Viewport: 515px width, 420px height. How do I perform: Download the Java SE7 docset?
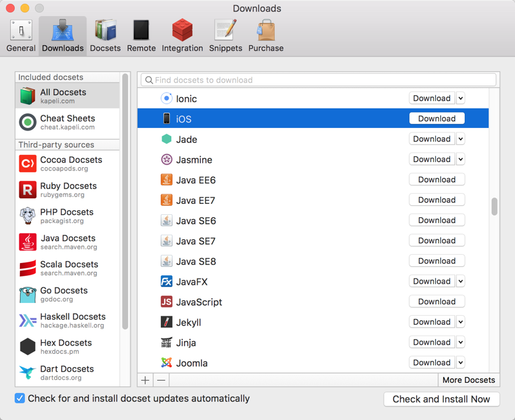point(437,241)
